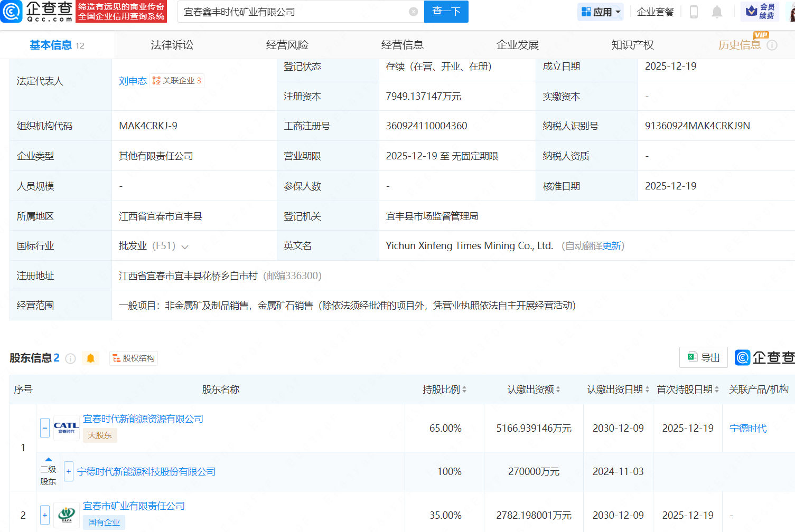Click info icon beside shareholder info heading
The width and height of the screenshot is (795, 532).
(70, 359)
